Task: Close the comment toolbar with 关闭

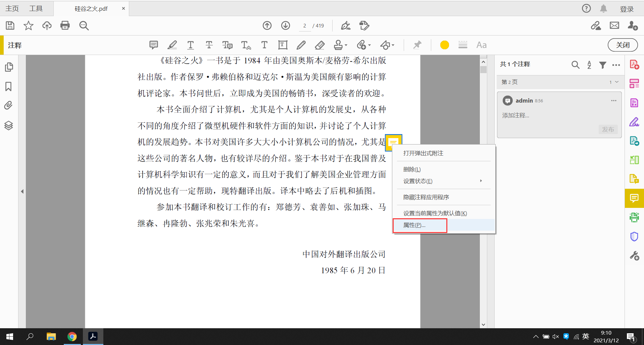Action: (x=623, y=45)
